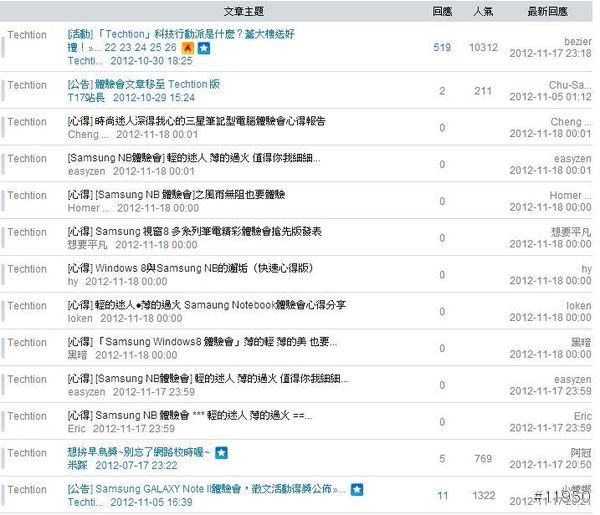Open the [心得] [Samsung NB體驗會] 輕的迷人 thread

(x=208, y=378)
